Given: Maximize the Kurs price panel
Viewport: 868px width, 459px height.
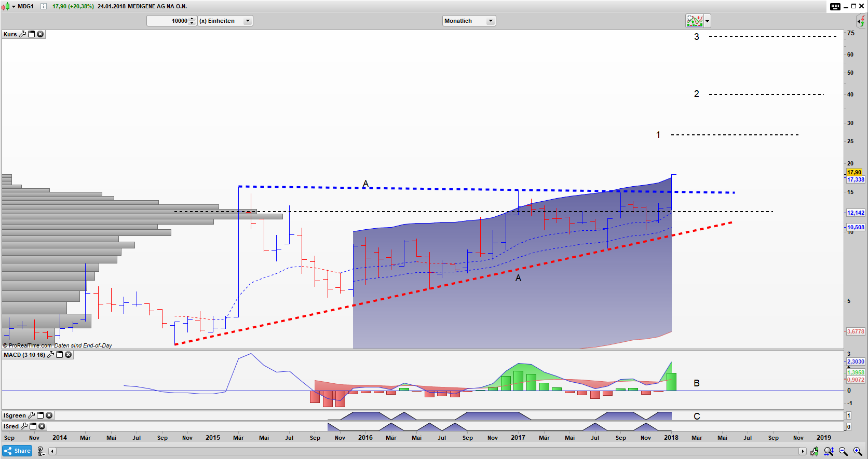Looking at the screenshot, I should click(x=32, y=34).
